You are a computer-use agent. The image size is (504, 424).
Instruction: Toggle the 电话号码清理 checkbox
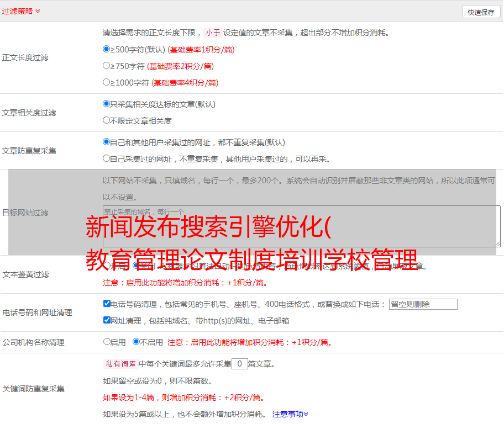tap(107, 304)
